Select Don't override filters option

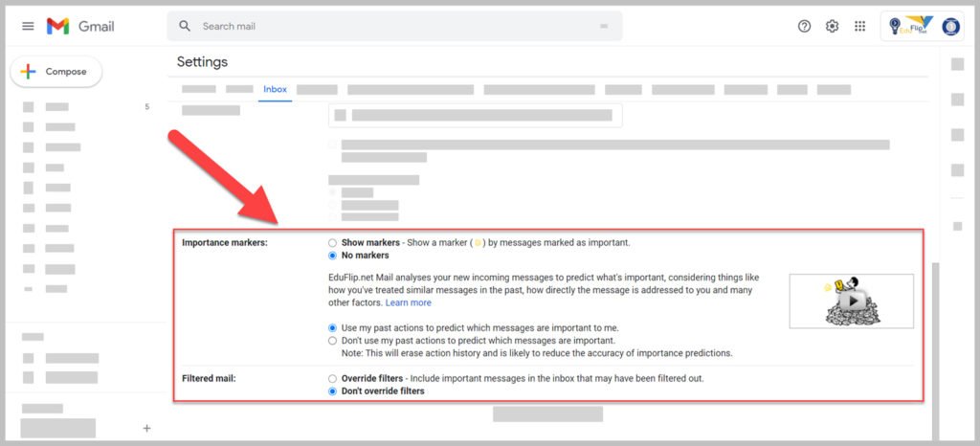[x=332, y=391]
